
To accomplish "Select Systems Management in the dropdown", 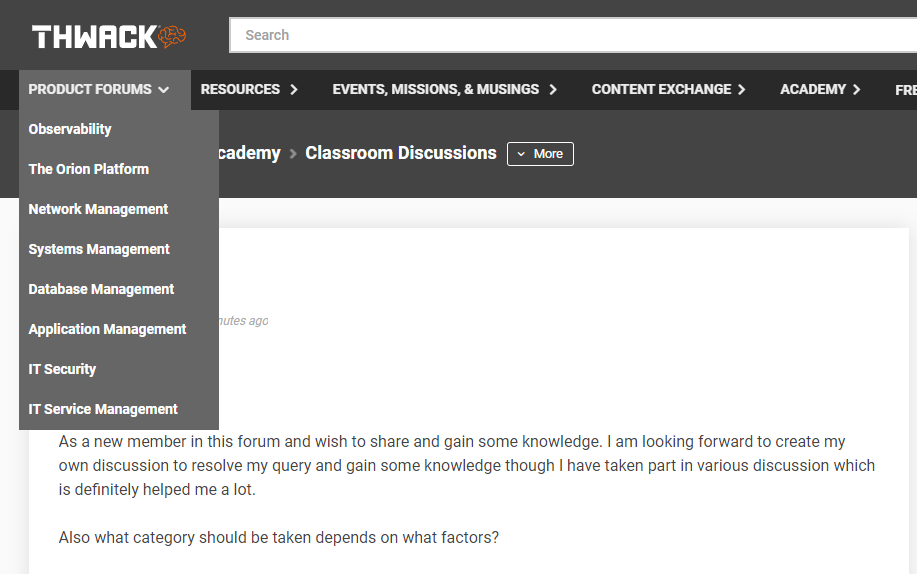I will coord(99,249).
